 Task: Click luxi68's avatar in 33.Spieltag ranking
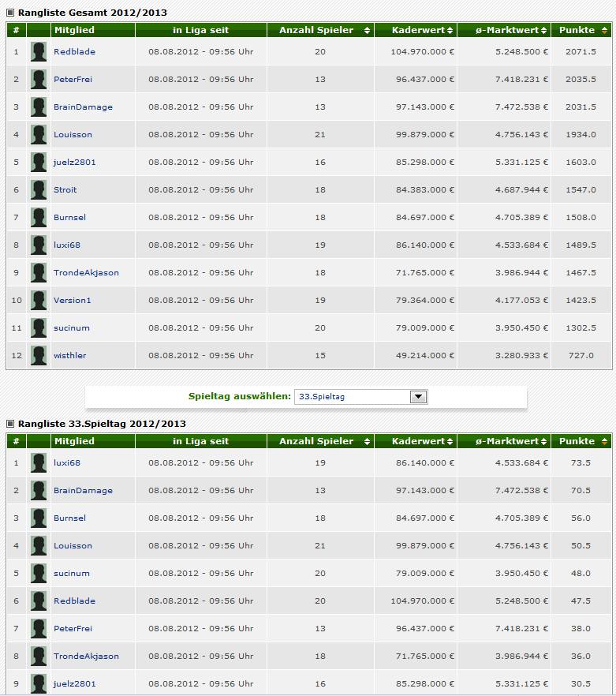tap(39, 463)
